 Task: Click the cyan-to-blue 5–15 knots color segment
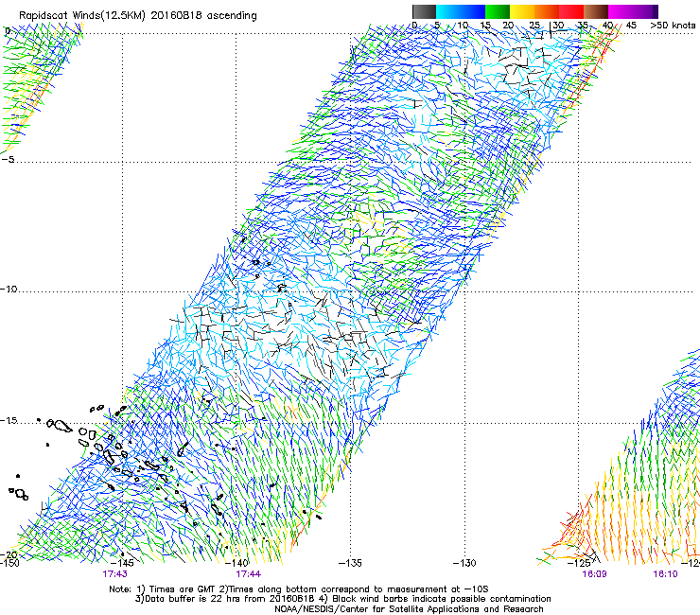[461, 11]
